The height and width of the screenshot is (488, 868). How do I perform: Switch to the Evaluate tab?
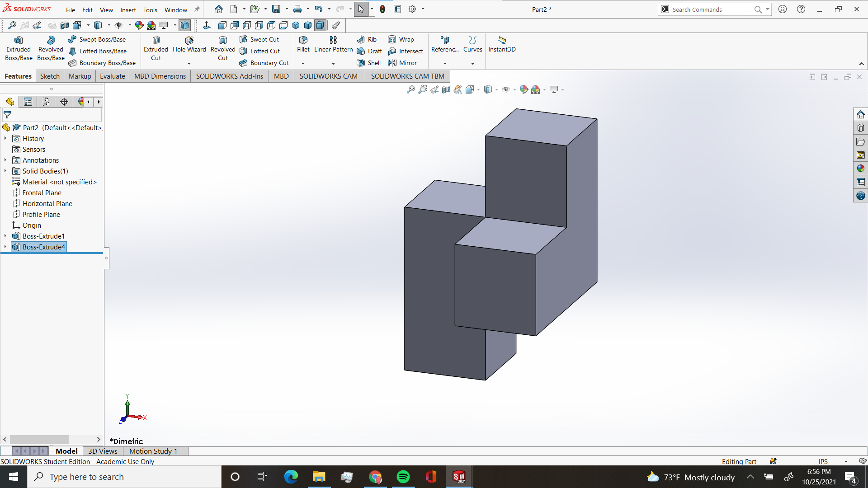click(x=112, y=76)
